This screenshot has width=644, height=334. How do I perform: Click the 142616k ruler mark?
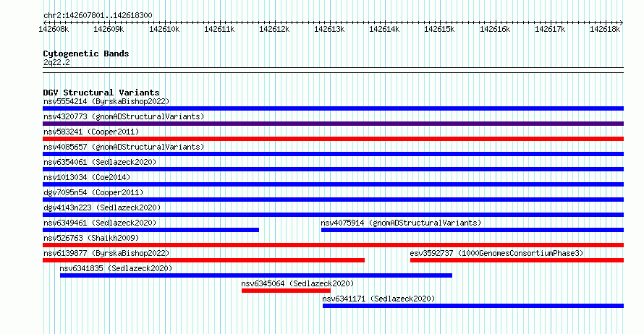[x=495, y=29]
